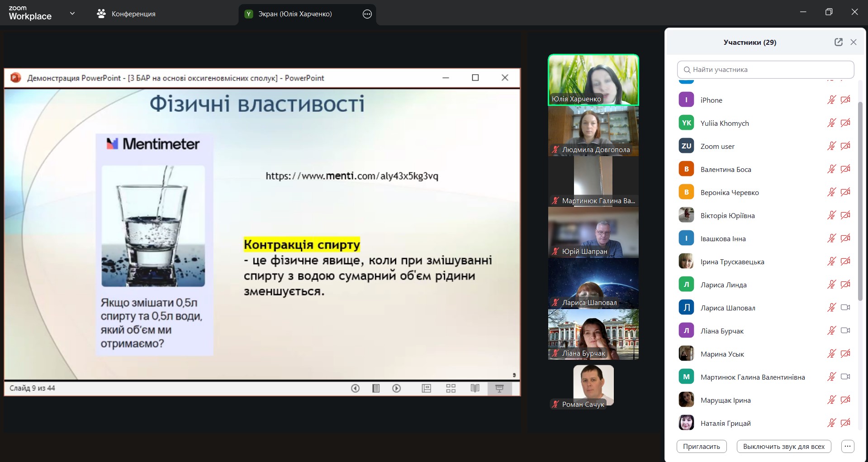This screenshot has width=868, height=462.
Task: Select the Экран (Юлія Харченко) tab
Action: point(294,14)
